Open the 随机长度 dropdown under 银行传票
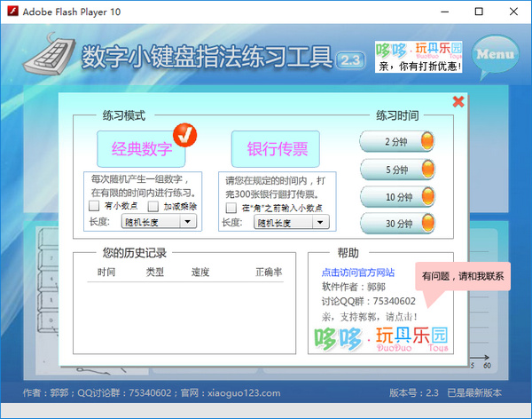 [x=292, y=223]
